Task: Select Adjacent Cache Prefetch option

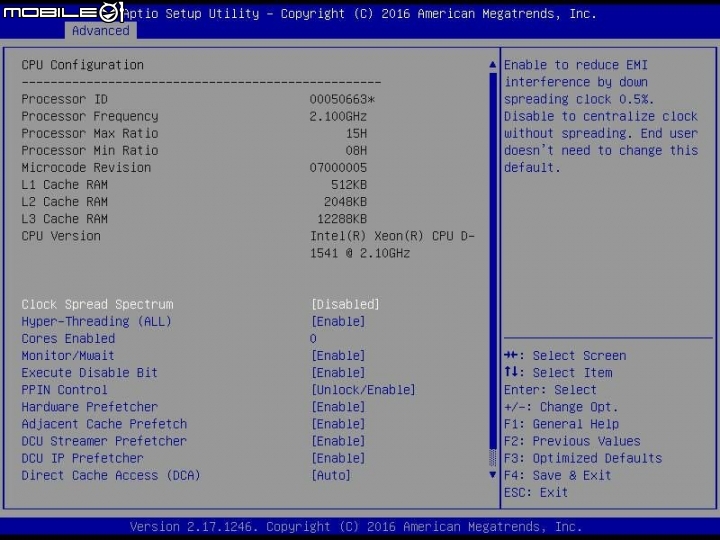Action: [x=104, y=424]
